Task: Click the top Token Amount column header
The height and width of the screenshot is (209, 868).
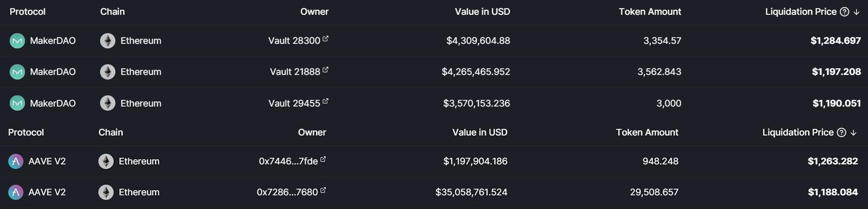Action: (650, 12)
